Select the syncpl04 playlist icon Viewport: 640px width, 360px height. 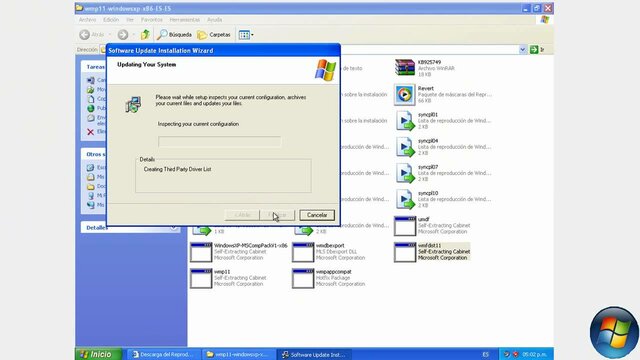pos(404,147)
